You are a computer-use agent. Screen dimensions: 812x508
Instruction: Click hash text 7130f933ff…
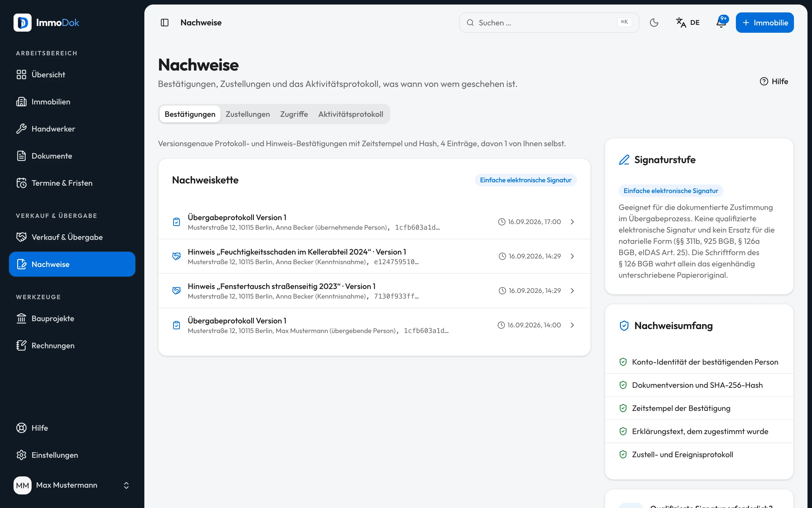(396, 296)
